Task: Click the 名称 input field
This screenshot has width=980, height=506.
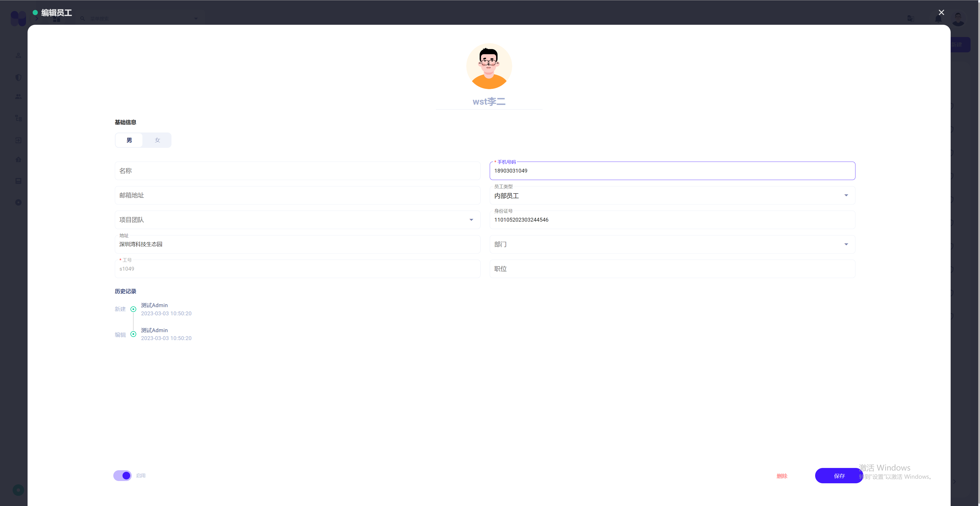Action: click(297, 171)
